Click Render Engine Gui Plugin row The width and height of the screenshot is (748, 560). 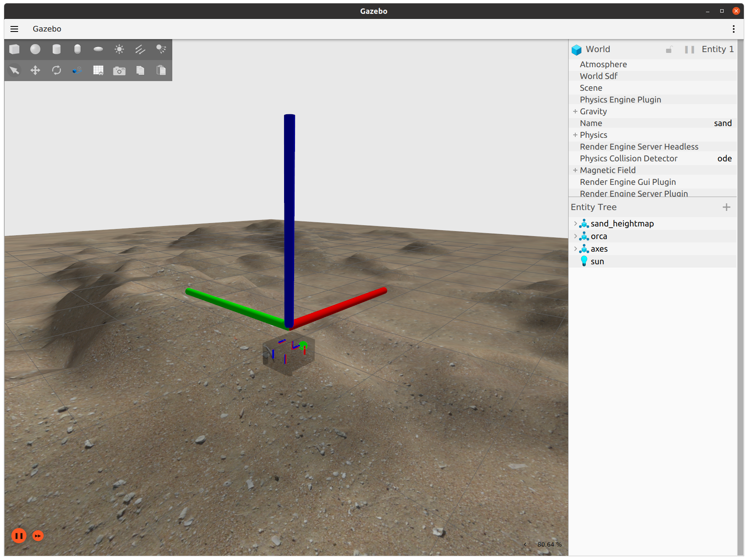tap(653, 182)
